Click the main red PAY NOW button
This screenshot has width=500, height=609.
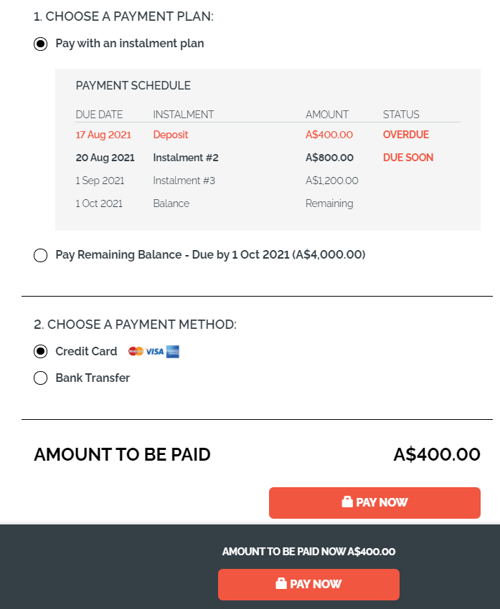(x=375, y=503)
